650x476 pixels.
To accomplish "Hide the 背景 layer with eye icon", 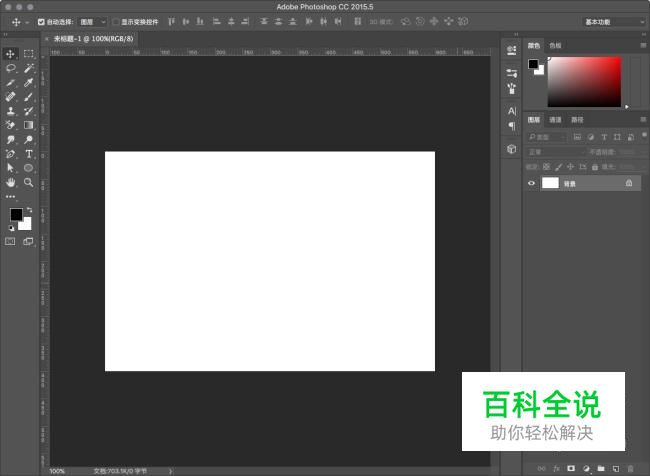I will pyautogui.click(x=532, y=184).
